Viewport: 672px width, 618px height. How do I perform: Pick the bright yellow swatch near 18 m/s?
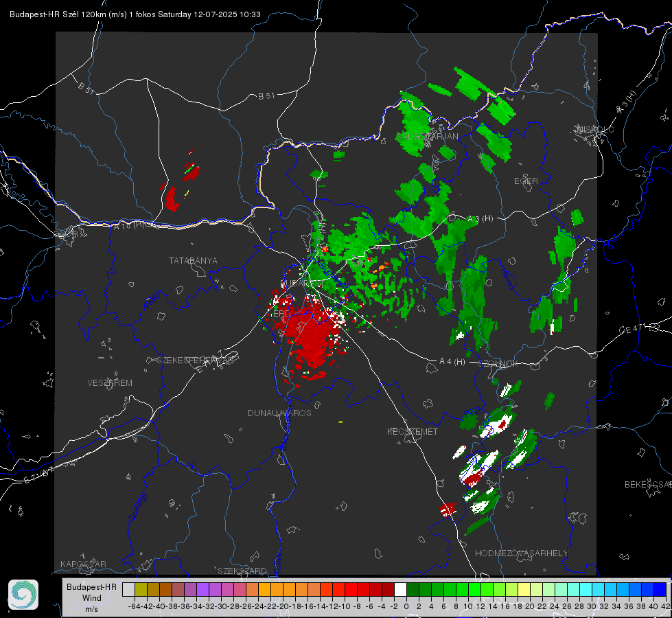pos(524,589)
